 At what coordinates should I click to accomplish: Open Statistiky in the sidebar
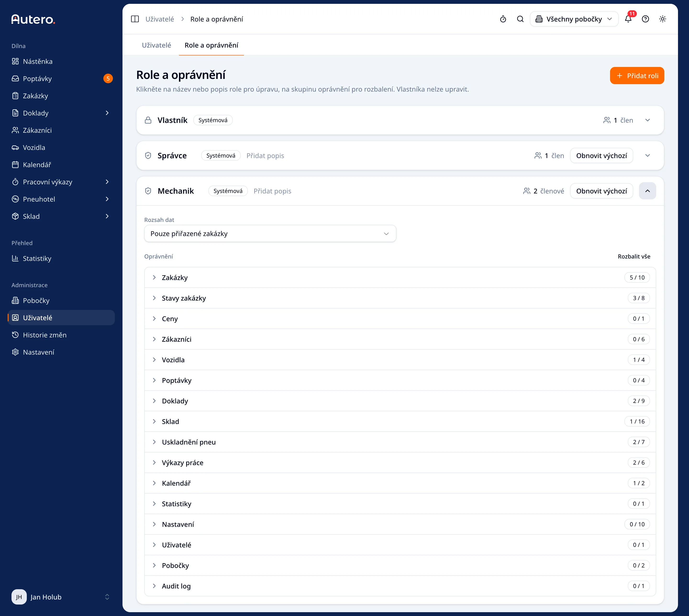point(61,258)
